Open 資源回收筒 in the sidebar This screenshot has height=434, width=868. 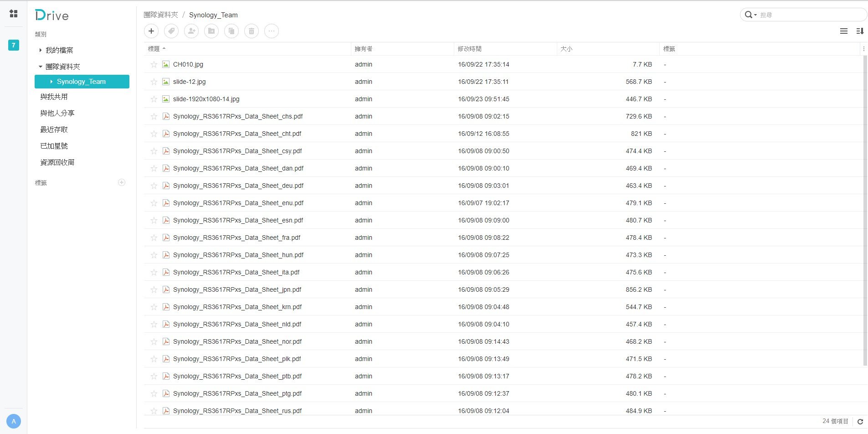(57, 162)
